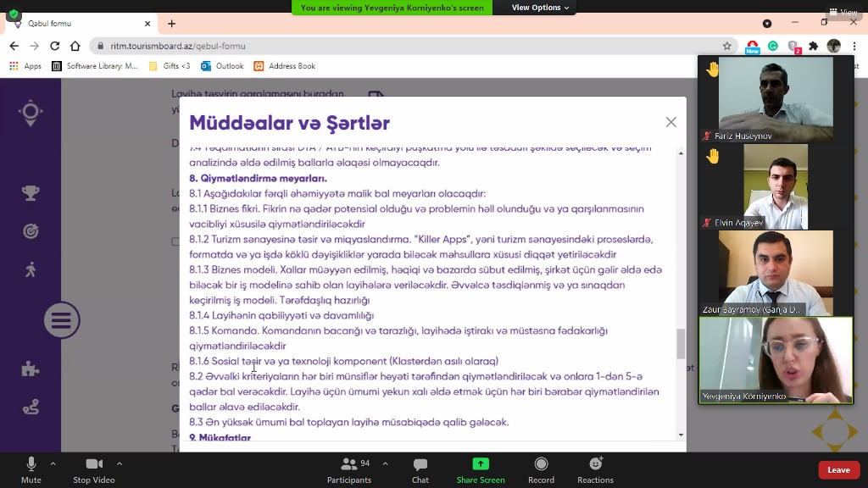This screenshot has height=488, width=868.
Task: Click heading 8. Qiymətləndirmə meyarları
Action: click(258, 178)
